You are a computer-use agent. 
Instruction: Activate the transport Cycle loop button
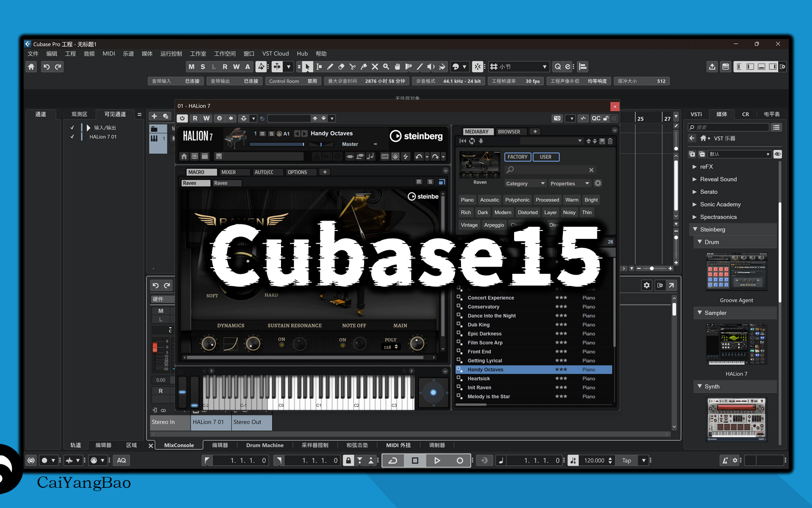pos(393,460)
